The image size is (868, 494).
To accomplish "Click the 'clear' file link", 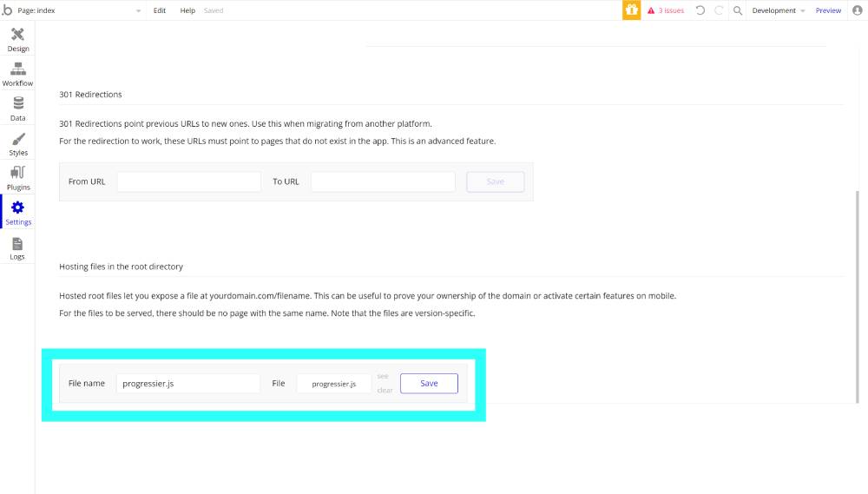I will (385, 391).
